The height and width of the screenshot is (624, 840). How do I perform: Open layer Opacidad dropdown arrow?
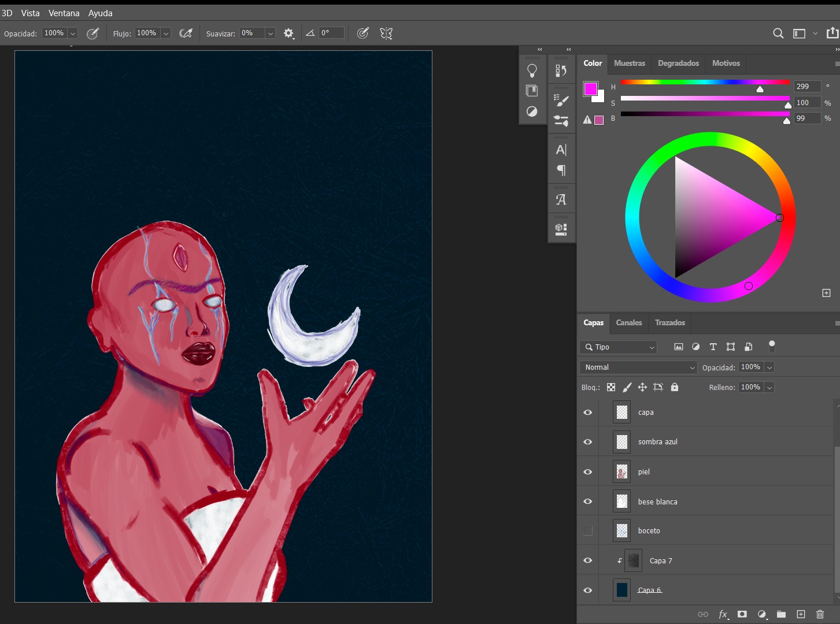(x=769, y=367)
